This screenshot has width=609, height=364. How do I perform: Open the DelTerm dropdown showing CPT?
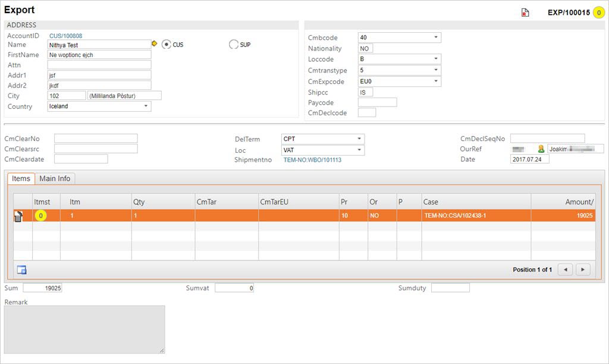coord(323,139)
